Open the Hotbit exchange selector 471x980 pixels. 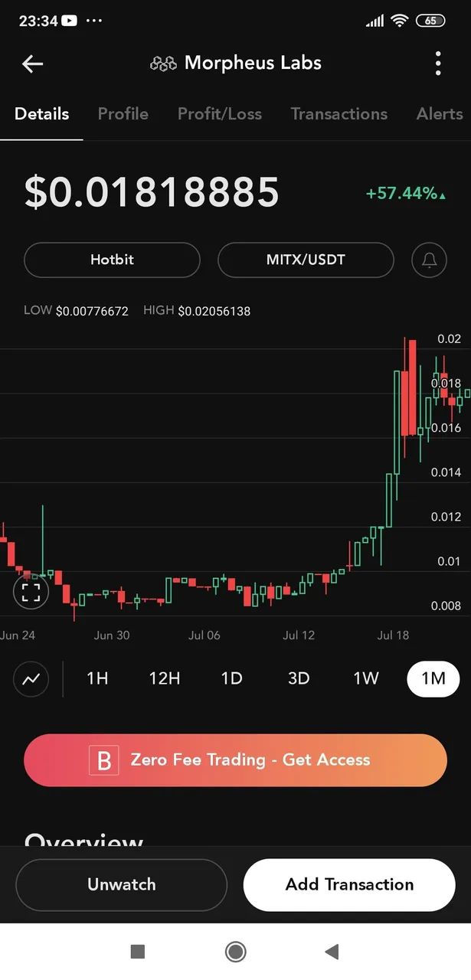112,260
